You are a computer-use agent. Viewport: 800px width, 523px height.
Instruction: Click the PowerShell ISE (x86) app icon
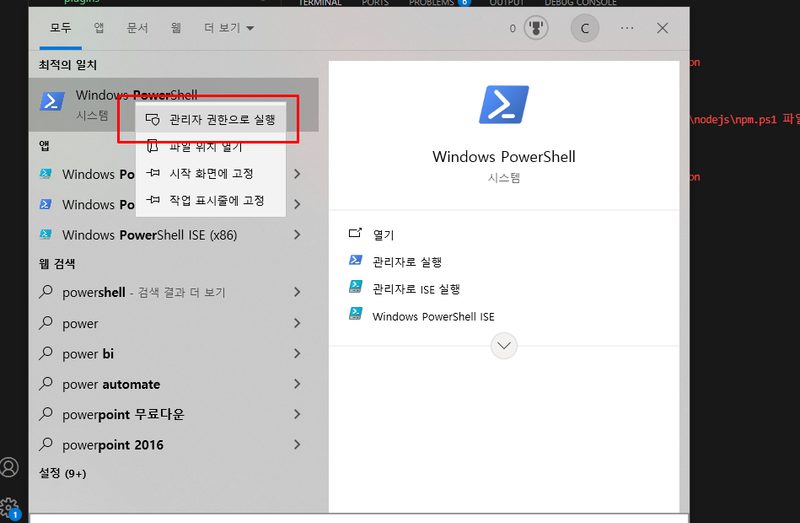[x=45, y=235]
